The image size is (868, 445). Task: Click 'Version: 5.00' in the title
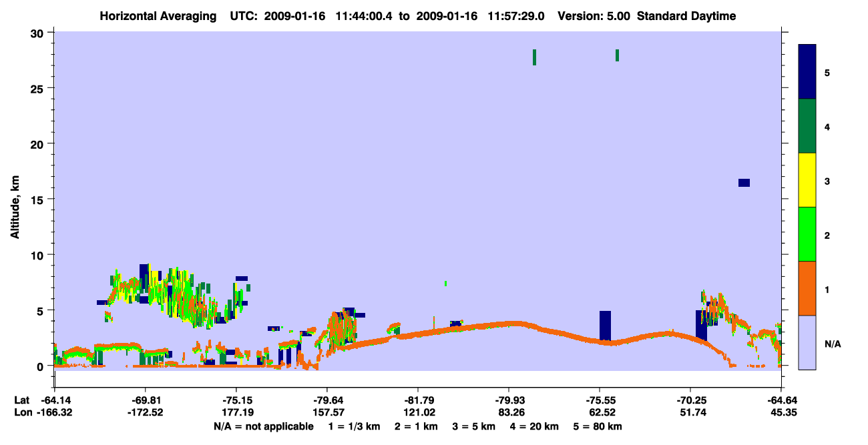click(x=594, y=16)
